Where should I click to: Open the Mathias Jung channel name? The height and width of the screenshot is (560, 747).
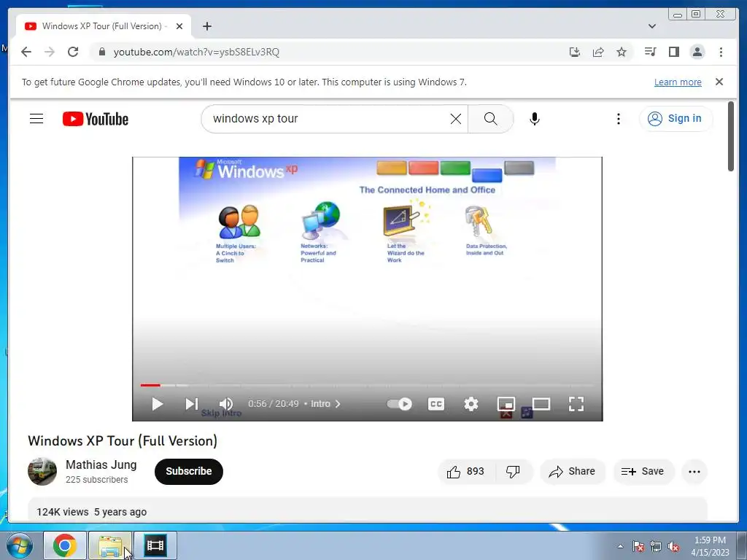pyautogui.click(x=101, y=464)
